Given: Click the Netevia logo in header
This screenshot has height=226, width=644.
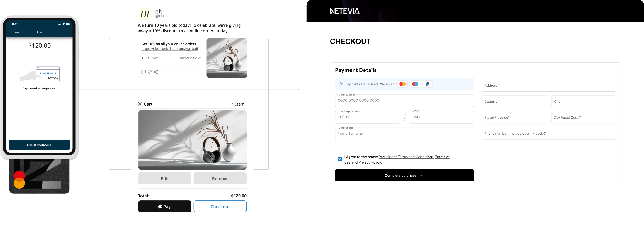Looking at the screenshot, I should pos(345,11).
